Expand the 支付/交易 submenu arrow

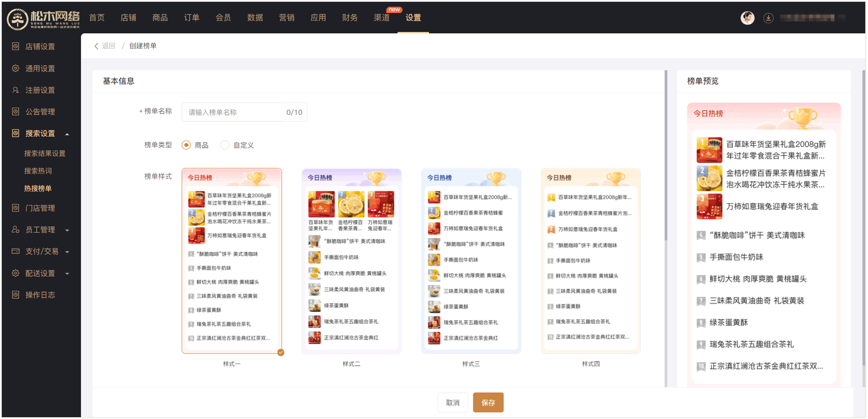67,252
